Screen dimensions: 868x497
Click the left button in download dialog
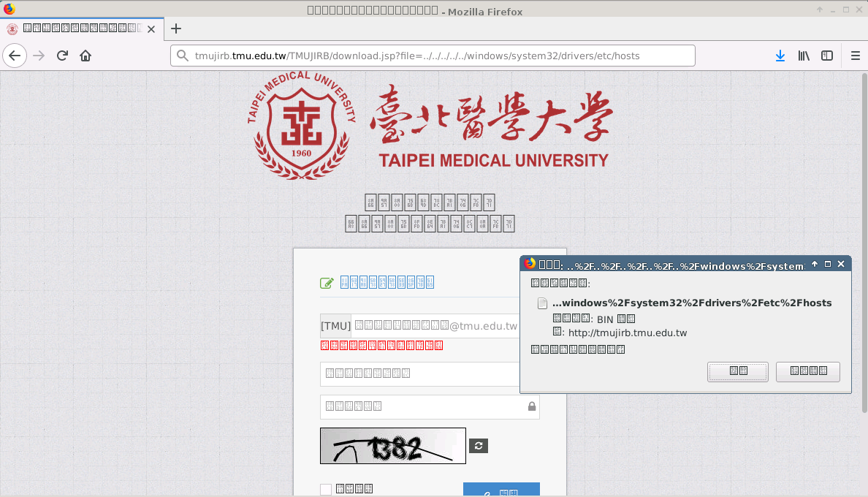(738, 371)
